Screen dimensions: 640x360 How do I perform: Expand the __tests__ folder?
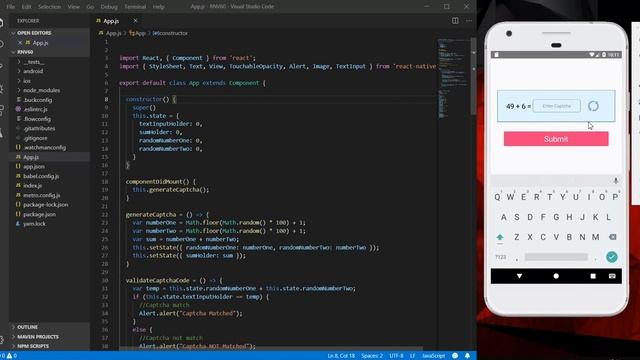click(x=49, y=62)
